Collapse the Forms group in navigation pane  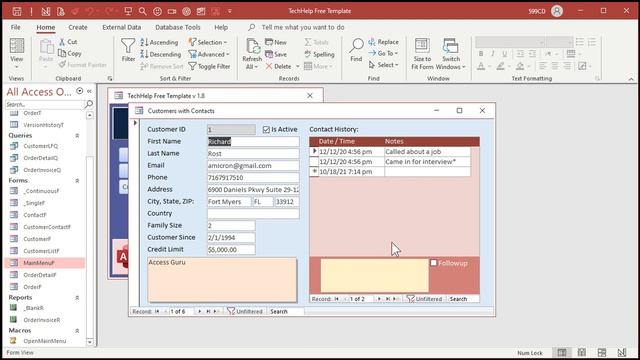point(77,180)
